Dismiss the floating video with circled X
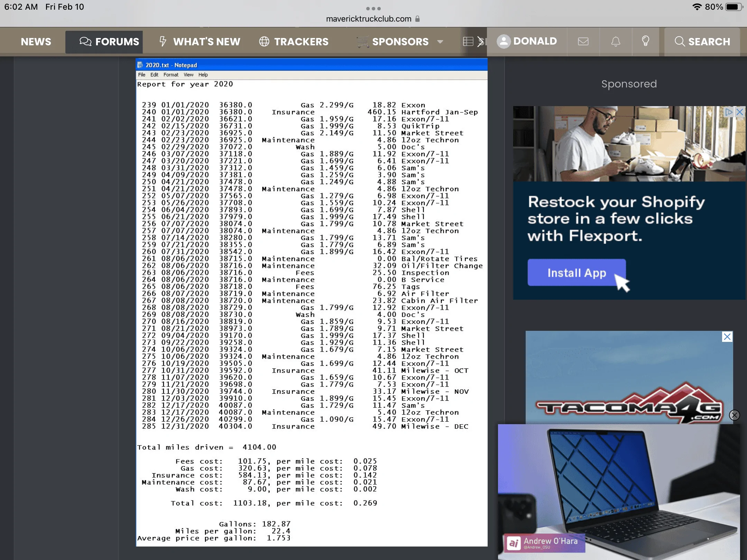The height and width of the screenshot is (560, 747). pos(734,415)
